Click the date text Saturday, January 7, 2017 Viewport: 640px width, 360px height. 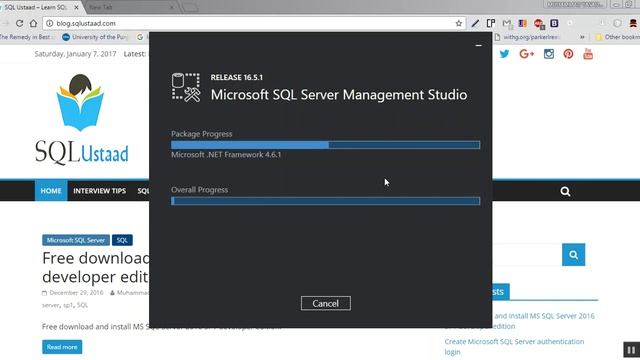pos(75,54)
